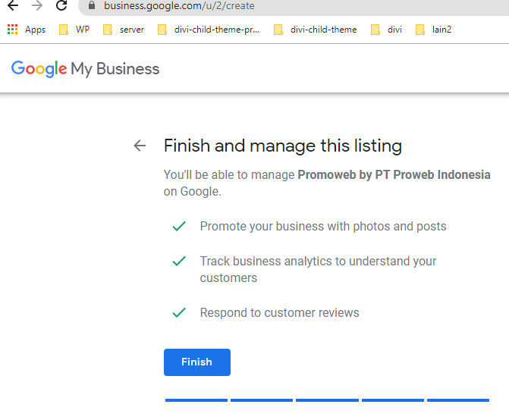The height and width of the screenshot is (420, 509).
Task: Click the business.google.com address bar
Action: click(x=292, y=6)
